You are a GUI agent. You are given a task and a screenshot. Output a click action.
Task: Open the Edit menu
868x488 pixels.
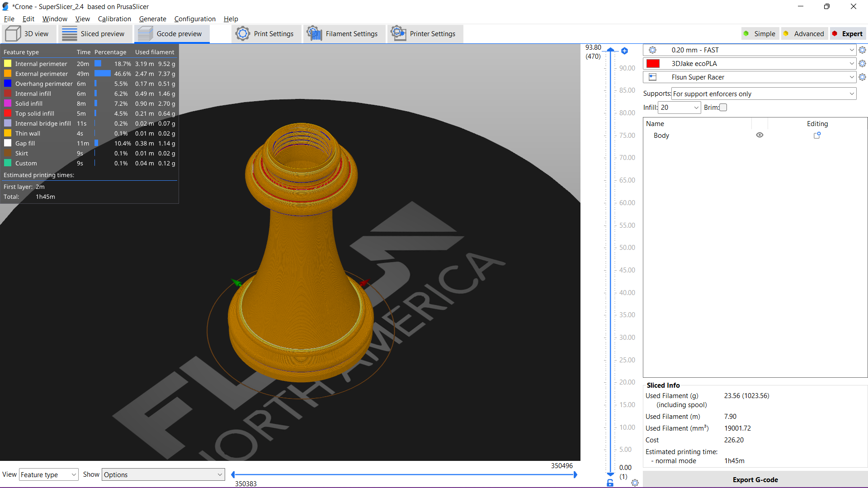click(x=28, y=19)
